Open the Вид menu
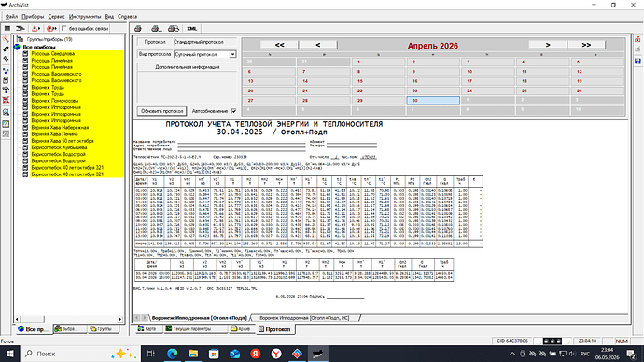 [x=109, y=17]
